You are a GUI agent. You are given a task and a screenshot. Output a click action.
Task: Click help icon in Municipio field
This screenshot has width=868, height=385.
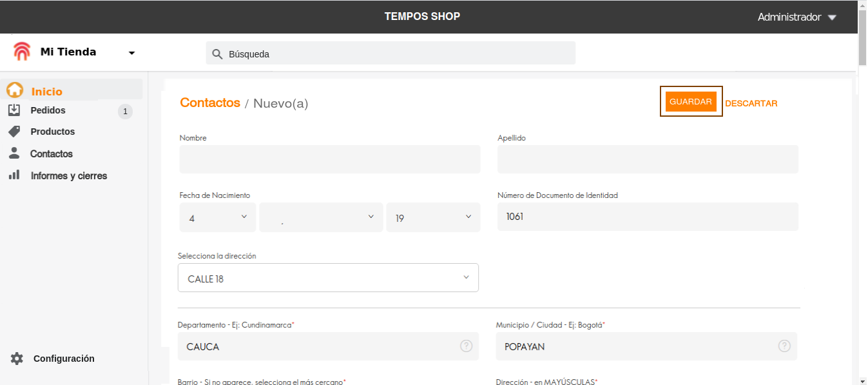[x=784, y=346]
